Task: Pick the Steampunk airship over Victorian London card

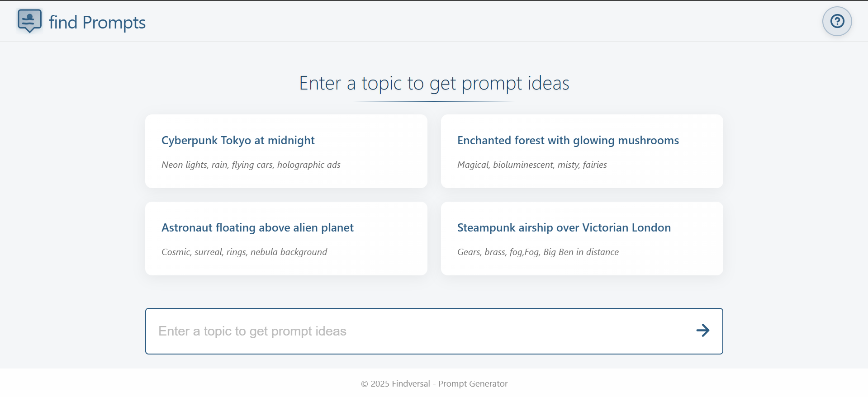Action: [x=582, y=238]
